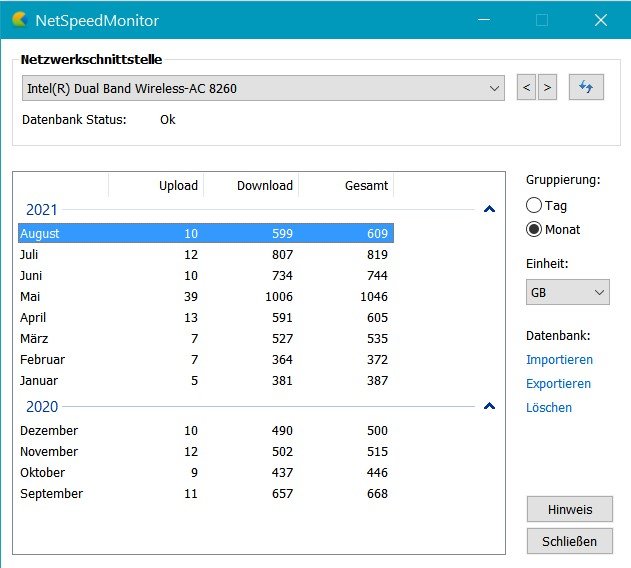Select the Januar row

[206, 380]
